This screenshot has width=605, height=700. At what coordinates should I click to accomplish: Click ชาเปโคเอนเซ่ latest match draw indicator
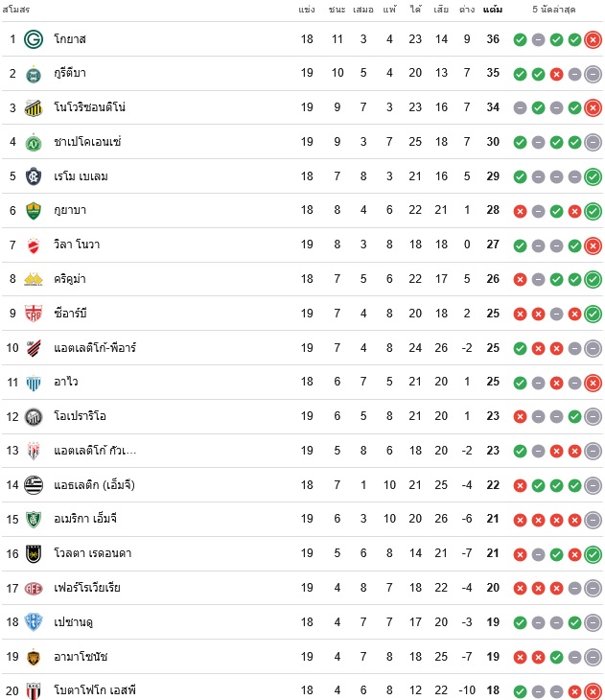click(x=593, y=143)
